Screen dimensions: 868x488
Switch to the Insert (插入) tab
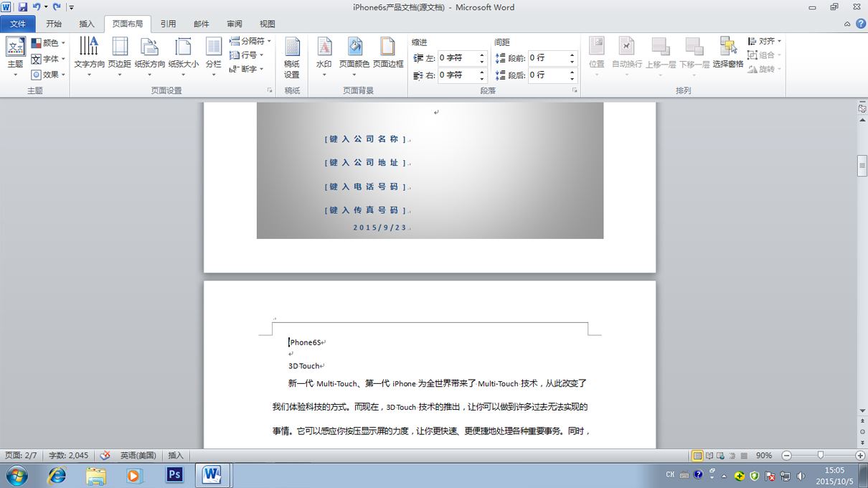click(x=87, y=24)
